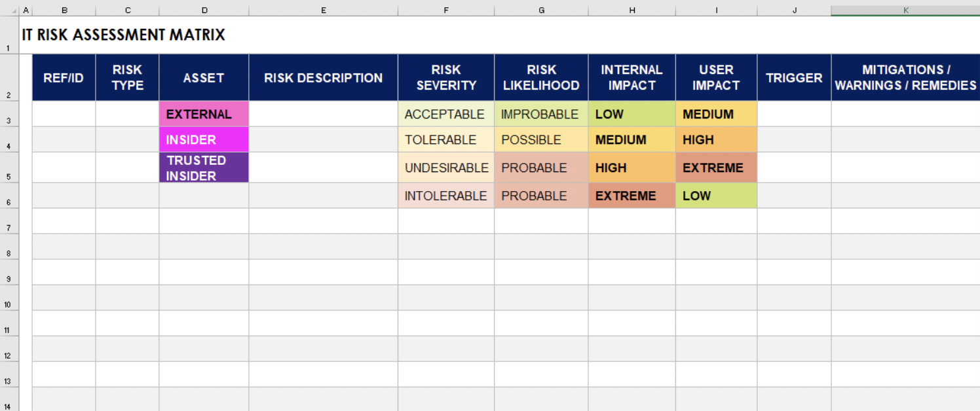Click the UNDESIRABLE severity cell

tap(445, 168)
